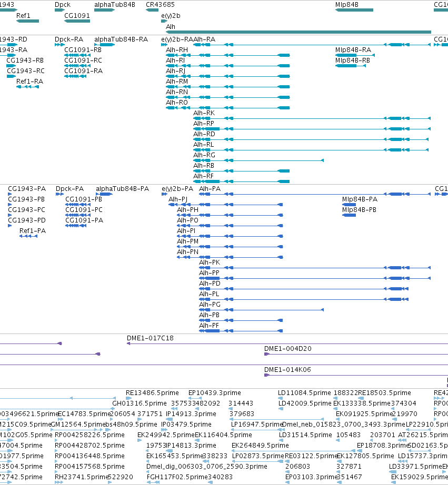The width and height of the screenshot is (448, 485).
Task: Click the Dpck-RA transcript
Action: point(60,45)
